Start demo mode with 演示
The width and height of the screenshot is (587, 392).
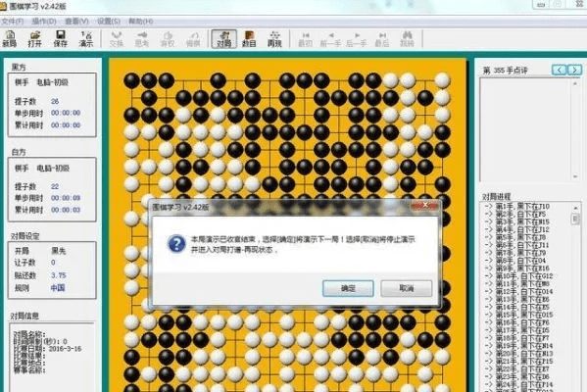(85, 39)
